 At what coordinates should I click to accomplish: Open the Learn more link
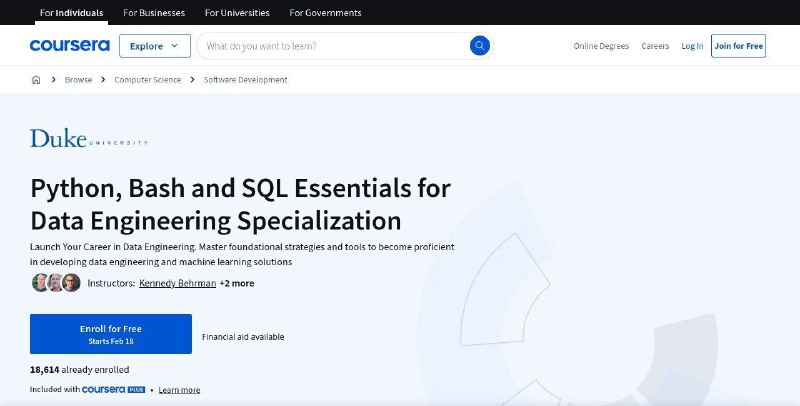coord(179,390)
